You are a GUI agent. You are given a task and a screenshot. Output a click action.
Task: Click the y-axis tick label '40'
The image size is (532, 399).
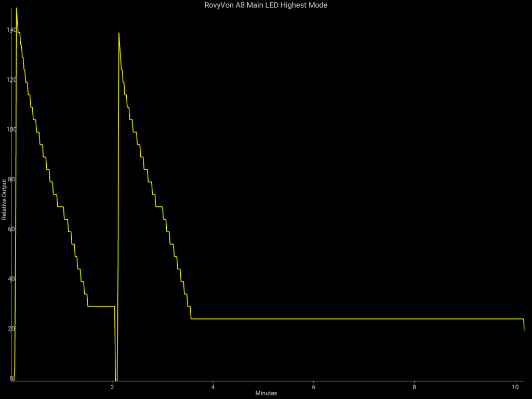[x=11, y=279]
